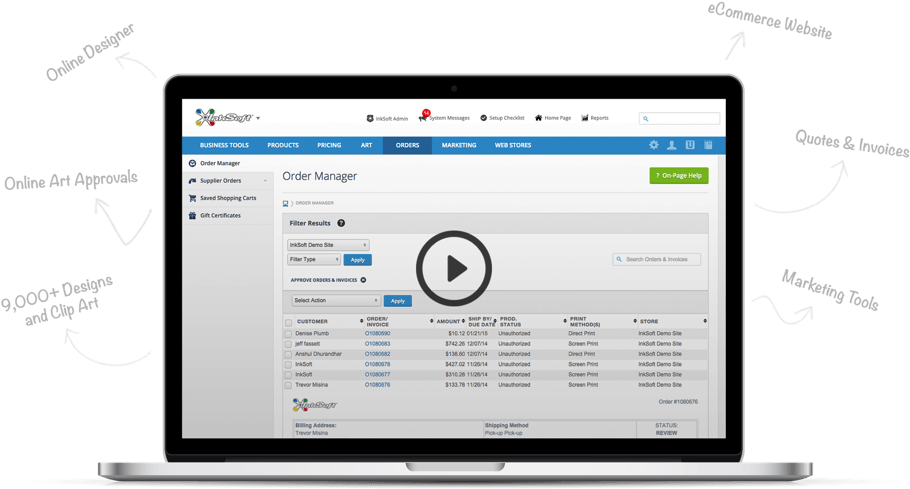Screen dimensions: 910x489
Task: Click the Filter Results help question icon
Action: (341, 223)
